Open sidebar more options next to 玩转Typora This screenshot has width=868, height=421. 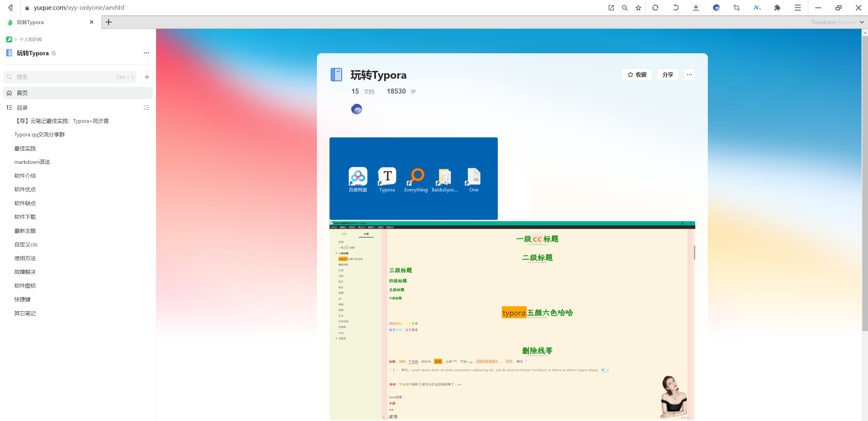click(x=146, y=53)
